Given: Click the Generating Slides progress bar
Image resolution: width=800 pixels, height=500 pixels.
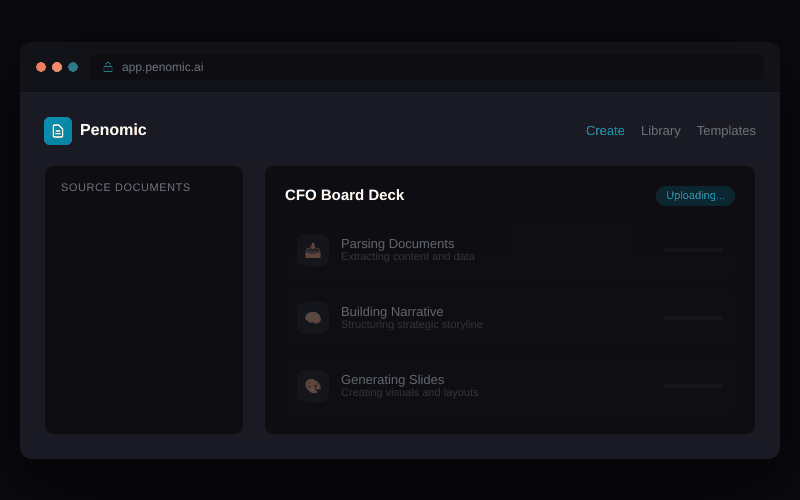Looking at the screenshot, I should click(692, 386).
